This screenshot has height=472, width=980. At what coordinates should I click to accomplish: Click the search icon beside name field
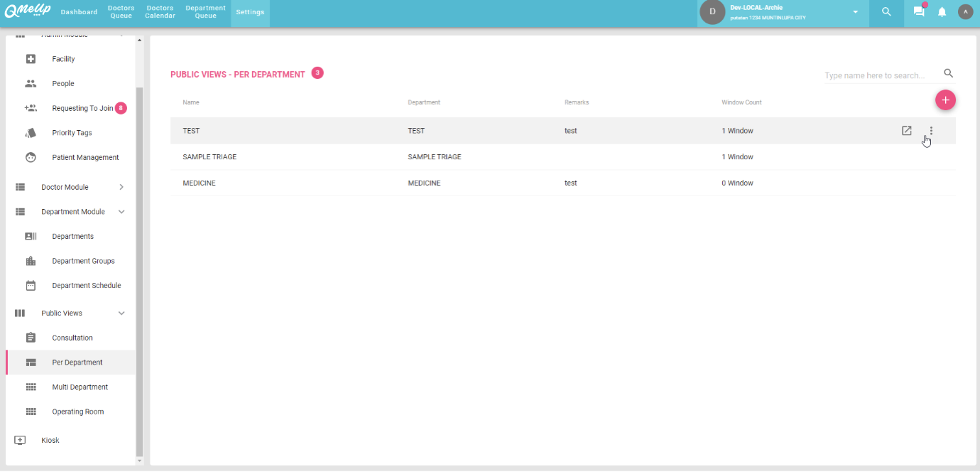[x=948, y=73]
